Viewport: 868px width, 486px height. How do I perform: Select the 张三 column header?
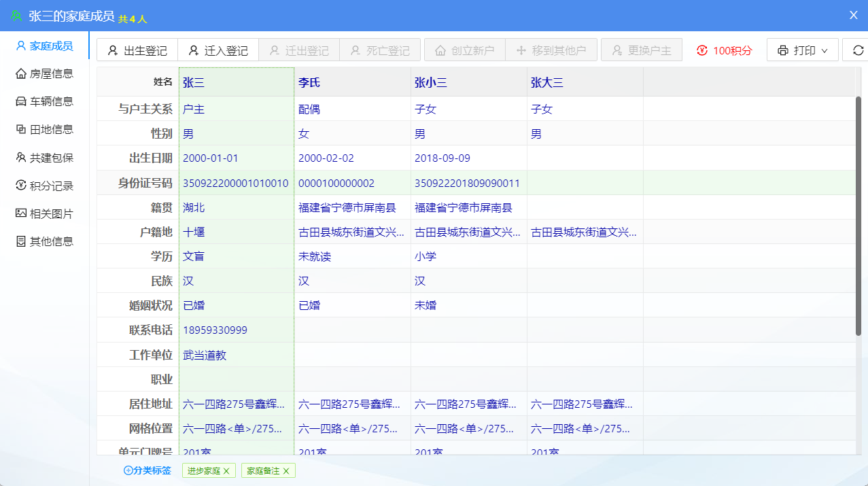coord(237,82)
